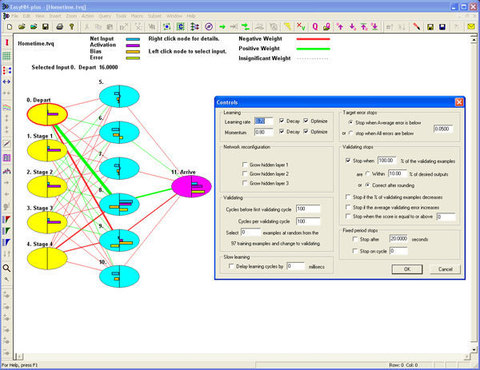Viewport: 480px width, 370px height.
Task: Click the red pencil toolbar icon
Action: click(x=416, y=27)
